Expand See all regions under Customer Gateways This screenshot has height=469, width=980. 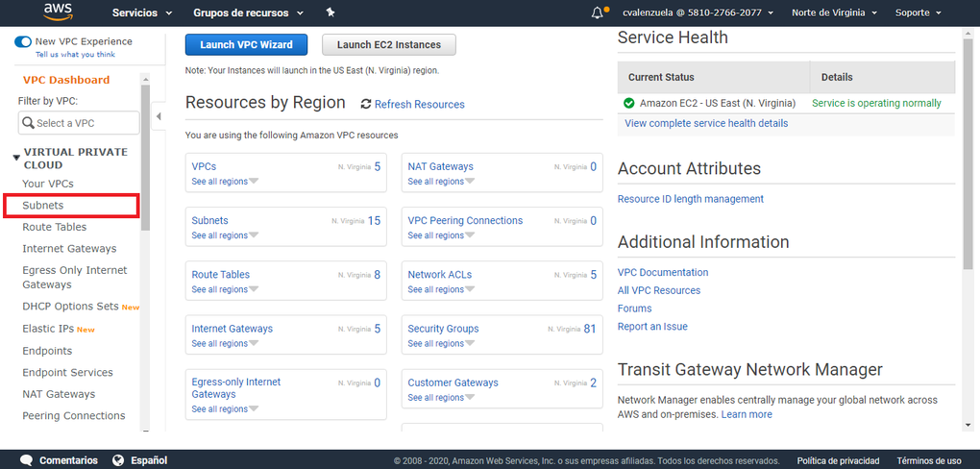pyautogui.click(x=441, y=398)
